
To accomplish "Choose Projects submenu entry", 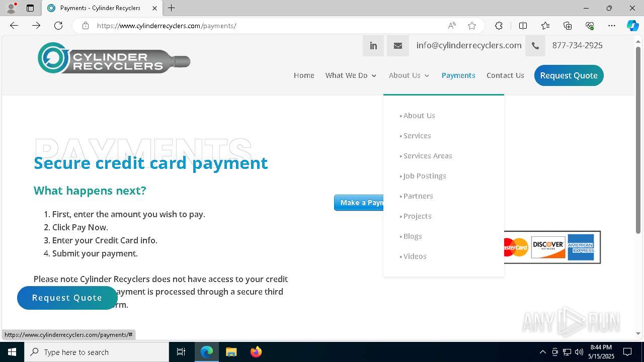I will coord(417,216).
